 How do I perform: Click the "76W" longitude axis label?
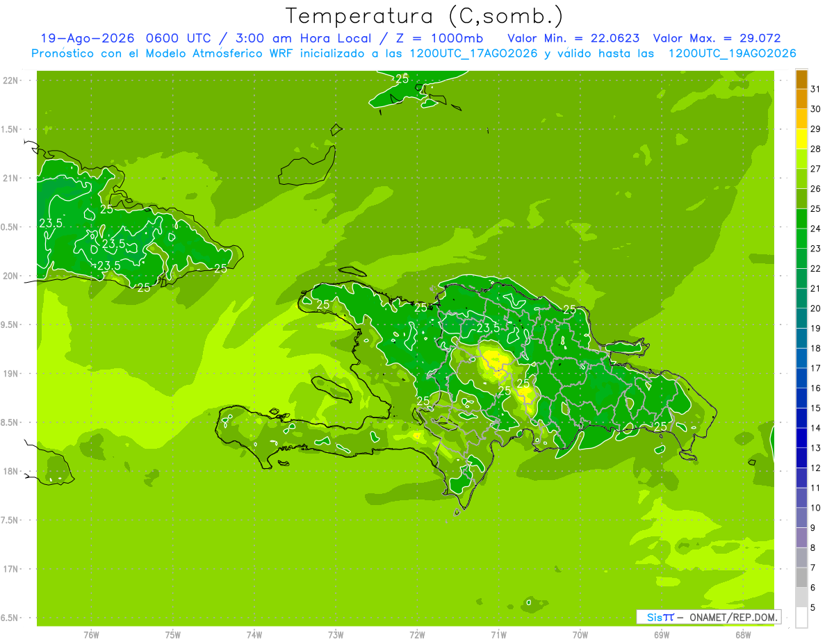click(91, 635)
